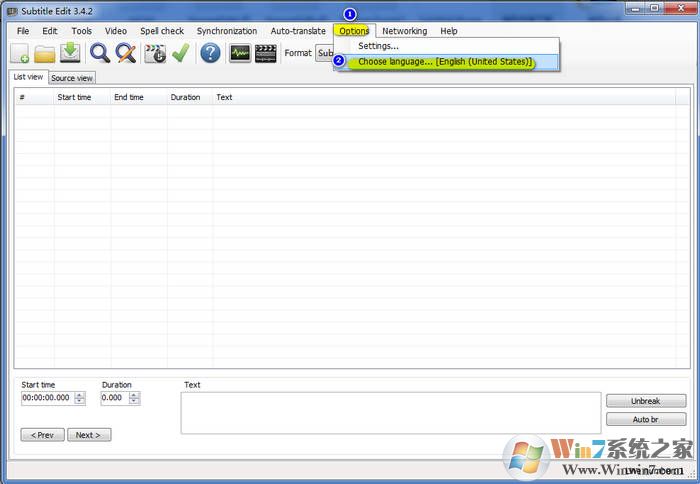
Task: Click the Save download-arrow toolbar icon
Action: tap(70, 53)
